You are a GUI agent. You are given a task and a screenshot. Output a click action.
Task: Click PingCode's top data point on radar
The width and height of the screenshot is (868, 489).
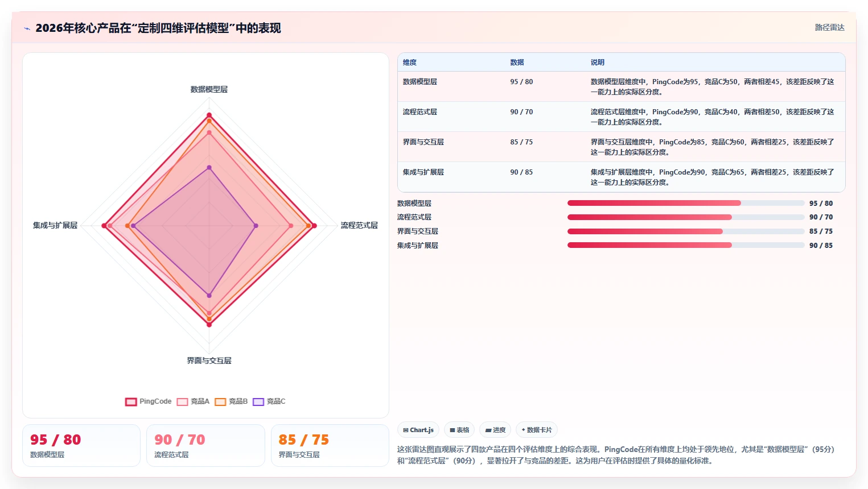tap(209, 115)
